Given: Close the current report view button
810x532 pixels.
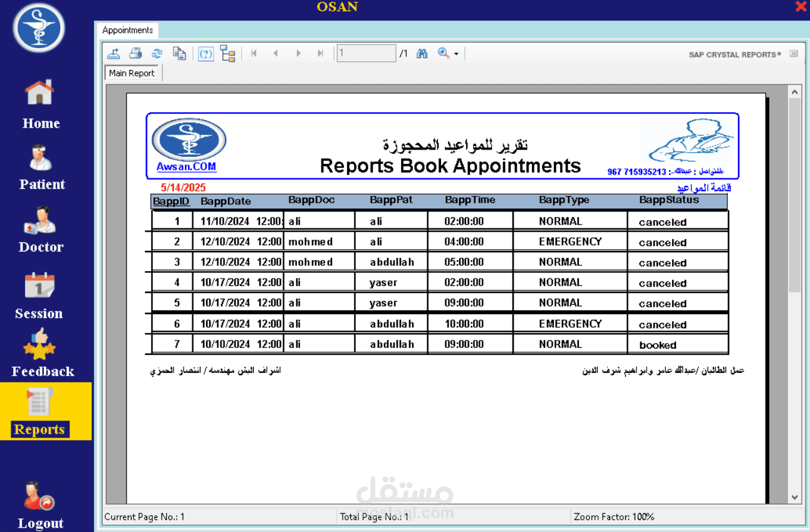Looking at the screenshot, I should pos(794,54).
